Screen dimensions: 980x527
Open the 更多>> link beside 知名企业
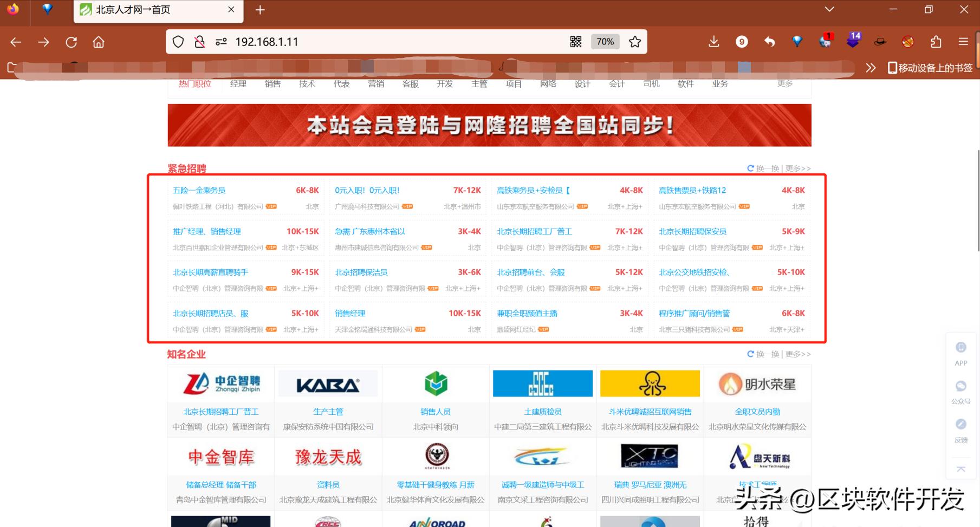797,354
